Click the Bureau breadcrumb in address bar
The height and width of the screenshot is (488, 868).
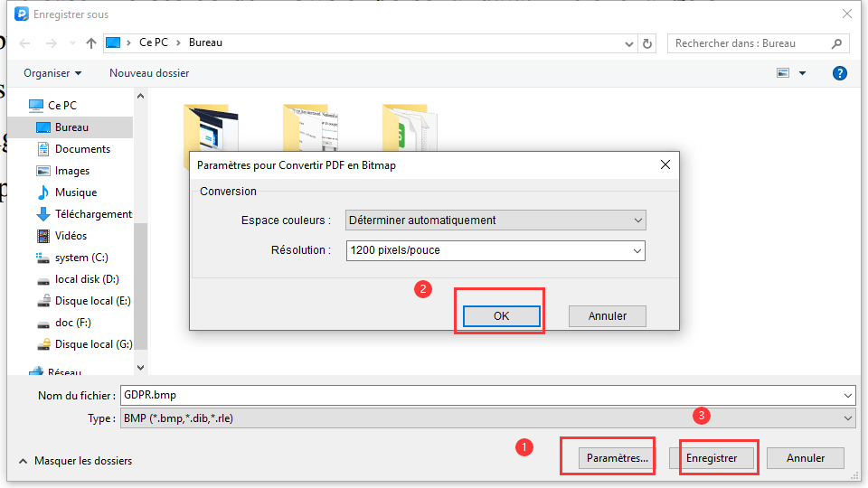pos(205,42)
